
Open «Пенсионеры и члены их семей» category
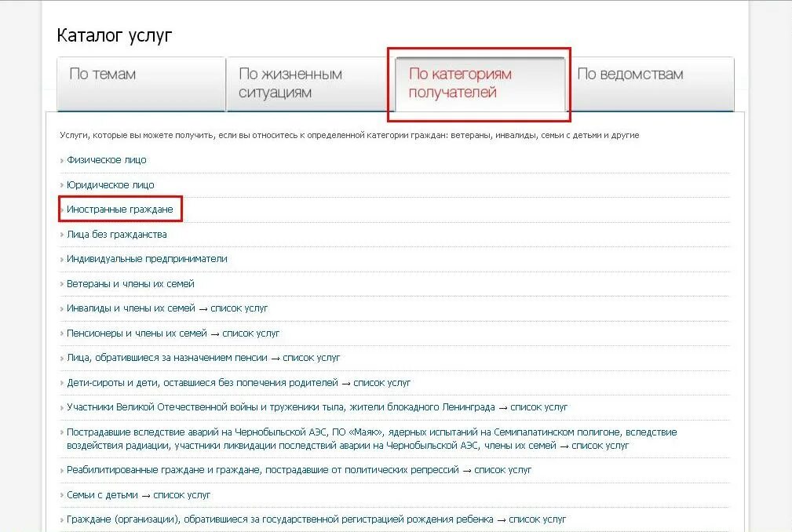click(137, 333)
